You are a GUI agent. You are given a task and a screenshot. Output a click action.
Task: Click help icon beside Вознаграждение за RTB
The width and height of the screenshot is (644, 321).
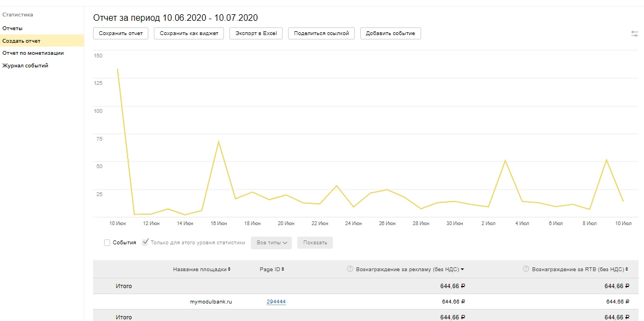(x=526, y=269)
